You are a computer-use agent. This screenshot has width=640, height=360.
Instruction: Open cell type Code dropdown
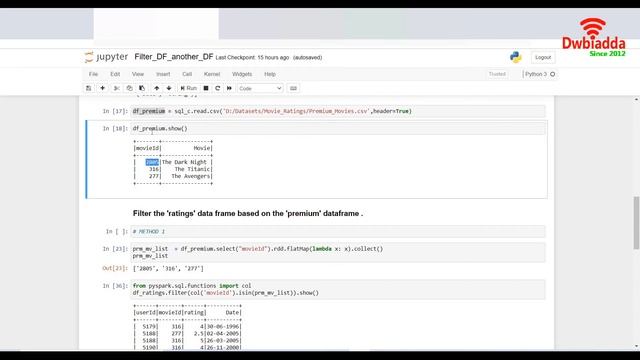pos(260,88)
